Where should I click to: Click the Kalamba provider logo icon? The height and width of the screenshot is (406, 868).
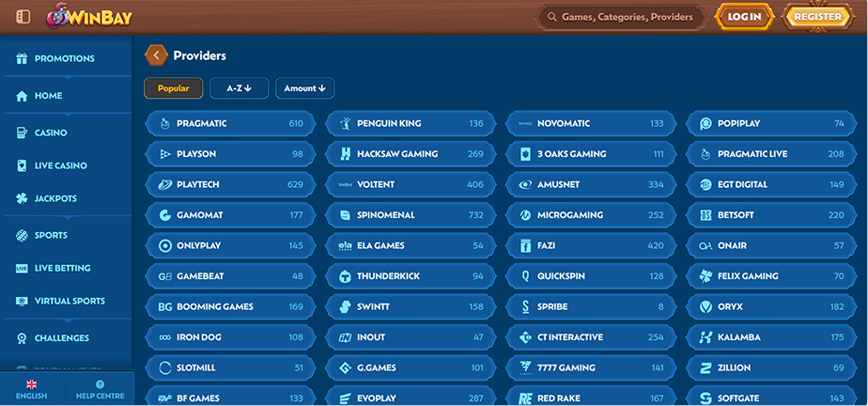pos(705,337)
